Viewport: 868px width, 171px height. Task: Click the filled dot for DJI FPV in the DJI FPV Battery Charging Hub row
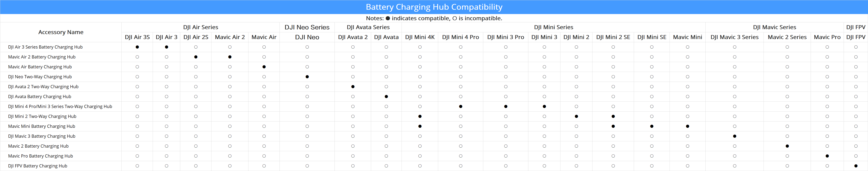click(856, 166)
